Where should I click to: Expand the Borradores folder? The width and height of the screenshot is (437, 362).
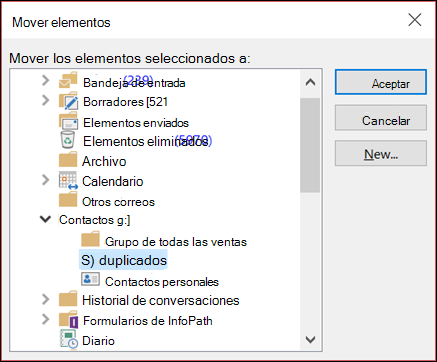point(46,100)
